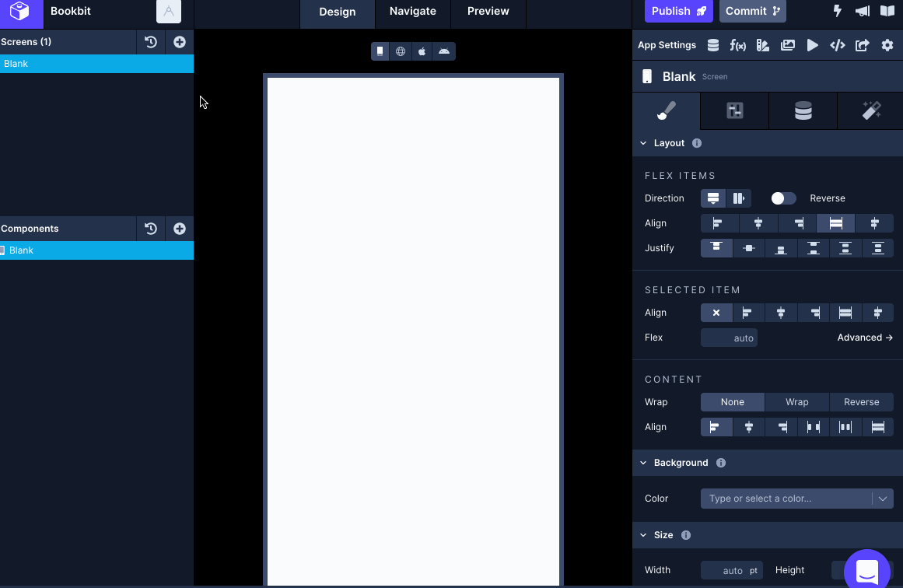Open the documentation book icon in the header

pyautogui.click(x=886, y=9)
